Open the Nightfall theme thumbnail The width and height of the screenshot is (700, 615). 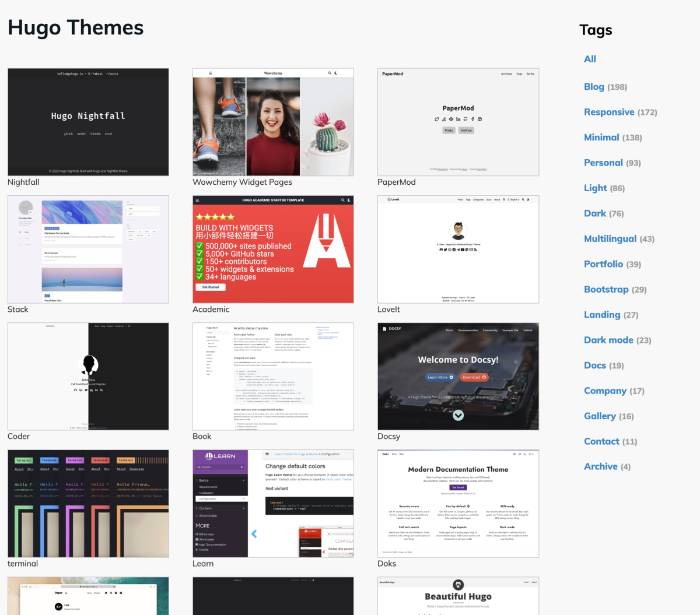[88, 122]
